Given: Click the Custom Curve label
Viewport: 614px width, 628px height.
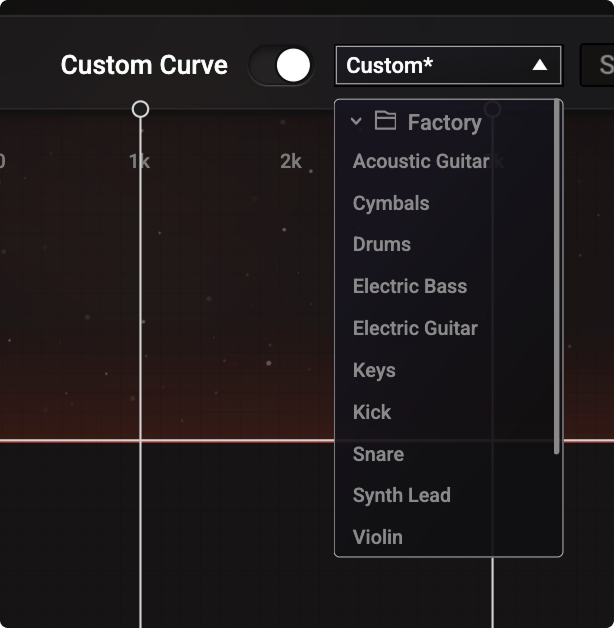Looking at the screenshot, I should tap(144, 65).
